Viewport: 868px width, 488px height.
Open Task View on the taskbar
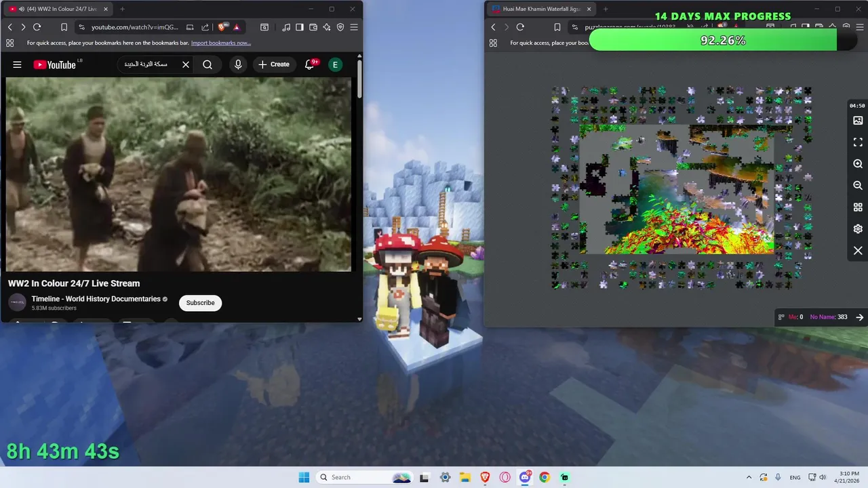pyautogui.click(x=425, y=477)
